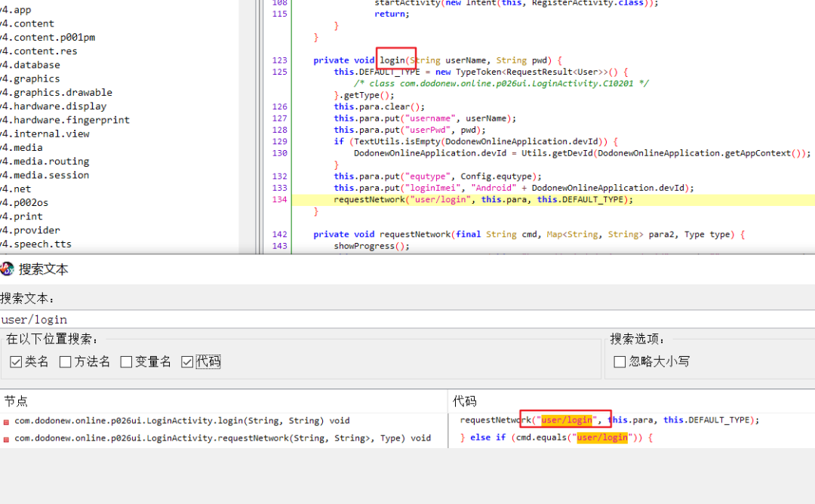Viewport: 815px width, 504px height.
Task: Click the user/login search input field
Action: 151,319
